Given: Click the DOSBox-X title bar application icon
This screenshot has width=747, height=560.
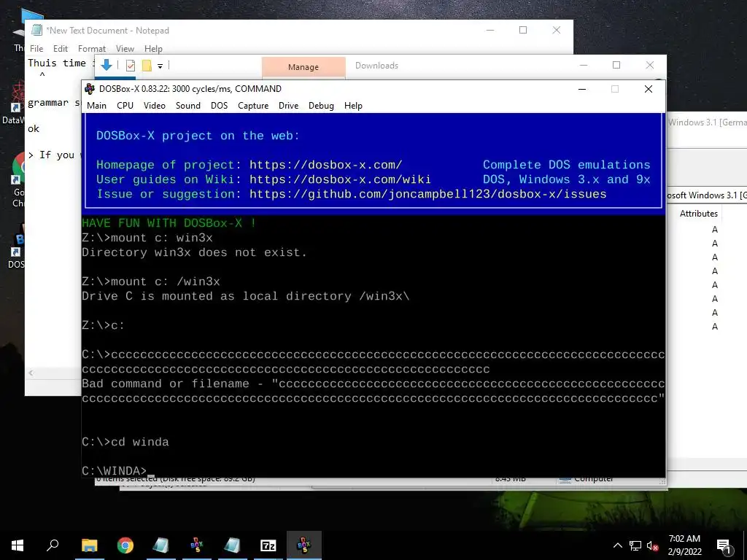Looking at the screenshot, I should coord(90,88).
